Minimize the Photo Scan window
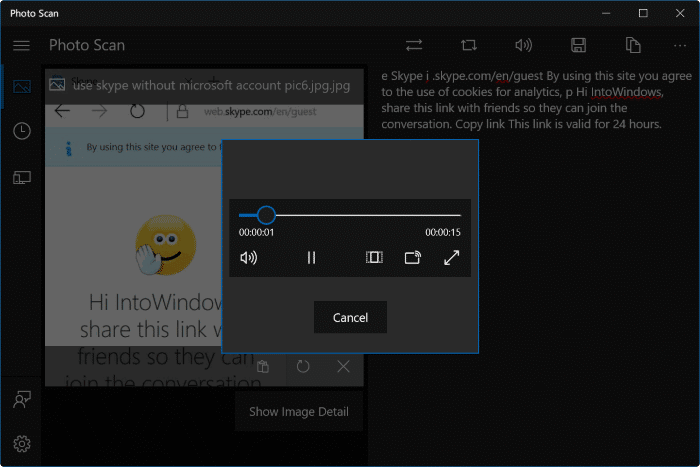Screen dimensions: 700x467 (606, 13)
